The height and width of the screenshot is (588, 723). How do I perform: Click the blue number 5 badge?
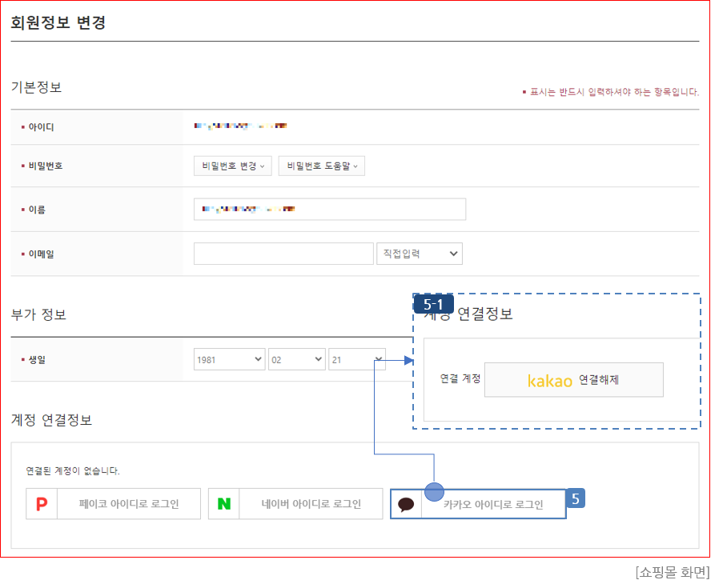click(576, 498)
